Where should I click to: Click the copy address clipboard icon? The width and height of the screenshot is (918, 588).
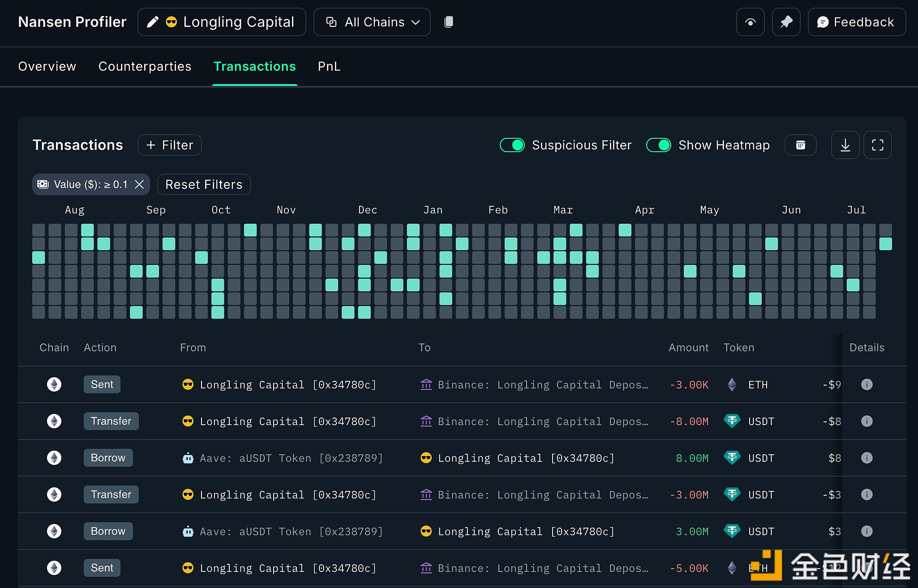pyautogui.click(x=449, y=22)
